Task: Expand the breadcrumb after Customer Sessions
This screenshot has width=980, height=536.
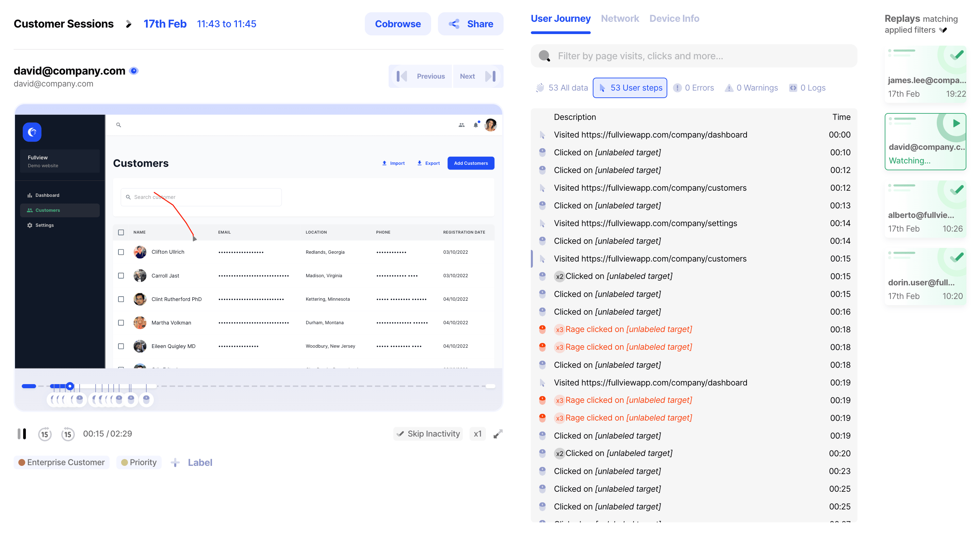Action: 129,23
